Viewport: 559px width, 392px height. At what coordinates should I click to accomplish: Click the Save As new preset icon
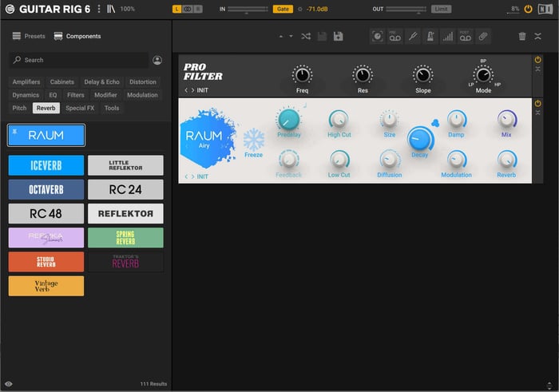coord(339,37)
